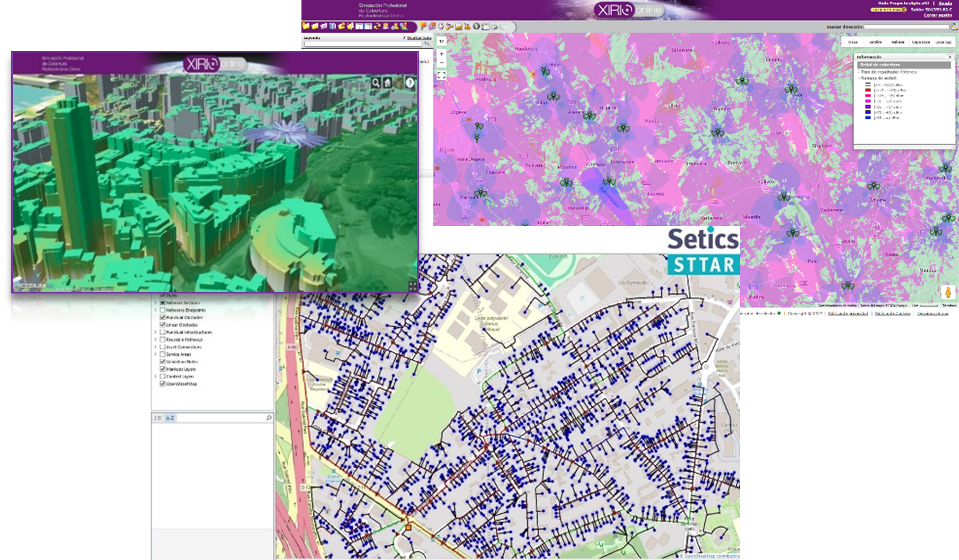Screen dimensions: 959x560
Task: Click the A-Z sort button in Setics panel
Action: [170, 418]
